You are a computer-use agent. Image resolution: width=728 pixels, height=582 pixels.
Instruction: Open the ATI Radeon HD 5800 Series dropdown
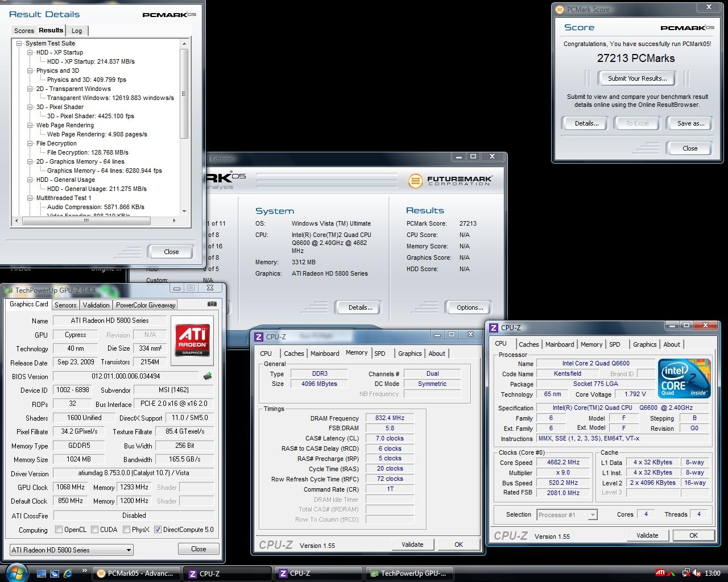71,550
